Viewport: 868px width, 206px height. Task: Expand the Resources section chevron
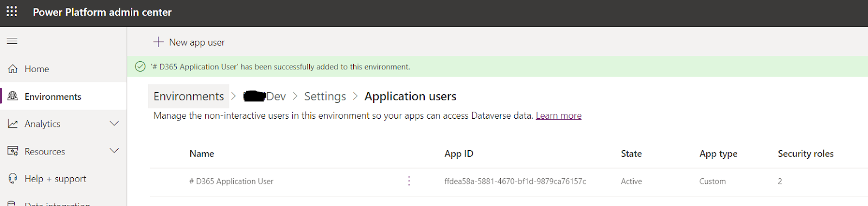click(114, 151)
